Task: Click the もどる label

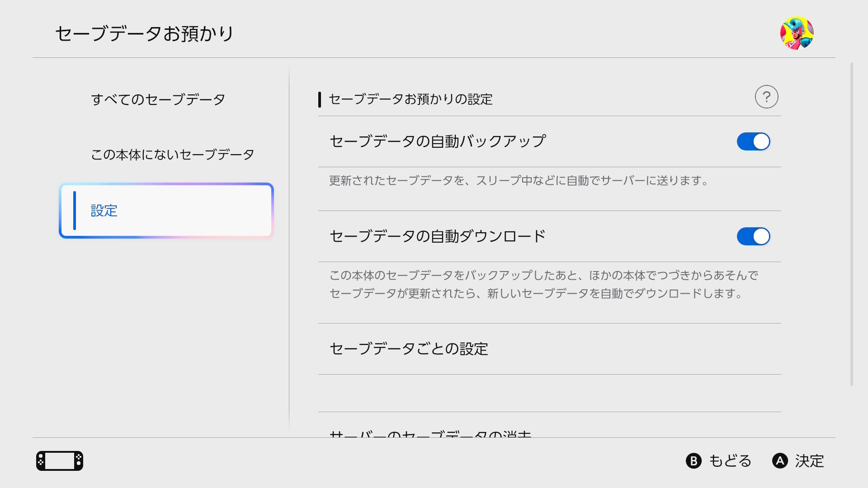Action: pyautogui.click(x=730, y=461)
